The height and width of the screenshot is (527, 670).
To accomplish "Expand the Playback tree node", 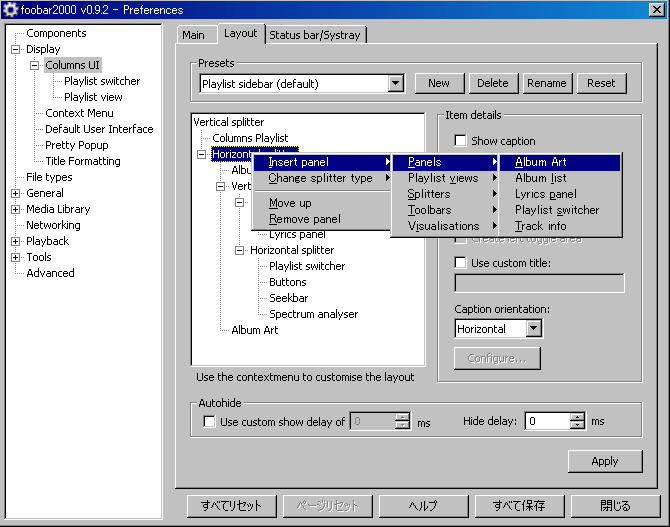I will [15, 241].
